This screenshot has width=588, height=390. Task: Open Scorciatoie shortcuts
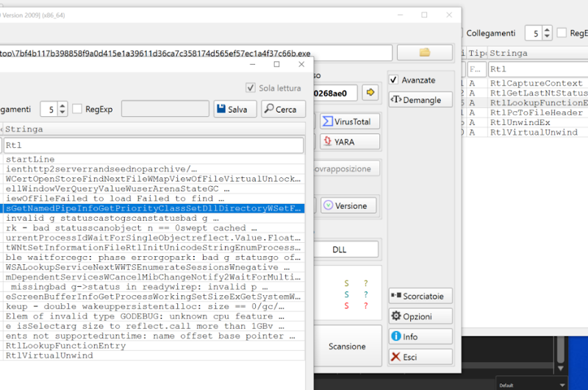coord(420,296)
